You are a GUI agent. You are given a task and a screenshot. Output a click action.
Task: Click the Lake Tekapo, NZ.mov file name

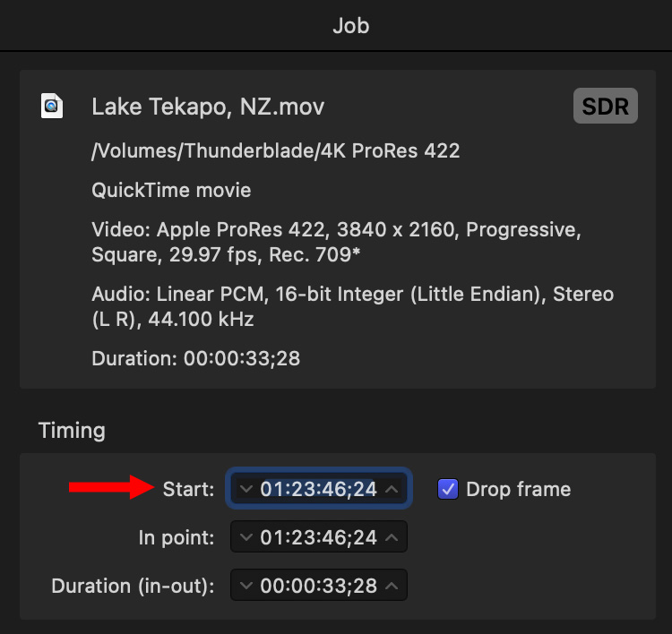[208, 107]
